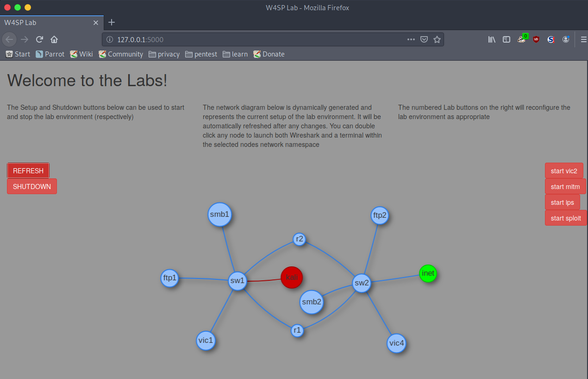Open the Wiki bookmark

coord(81,54)
